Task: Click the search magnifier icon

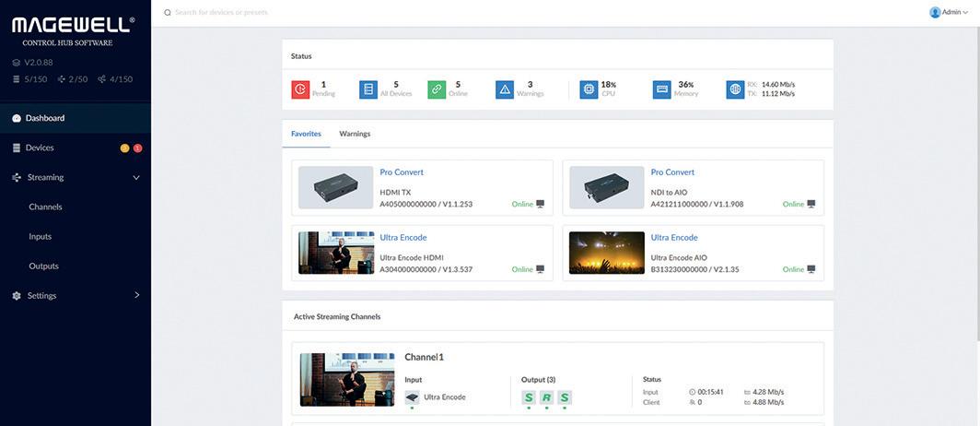Action: coord(168,13)
